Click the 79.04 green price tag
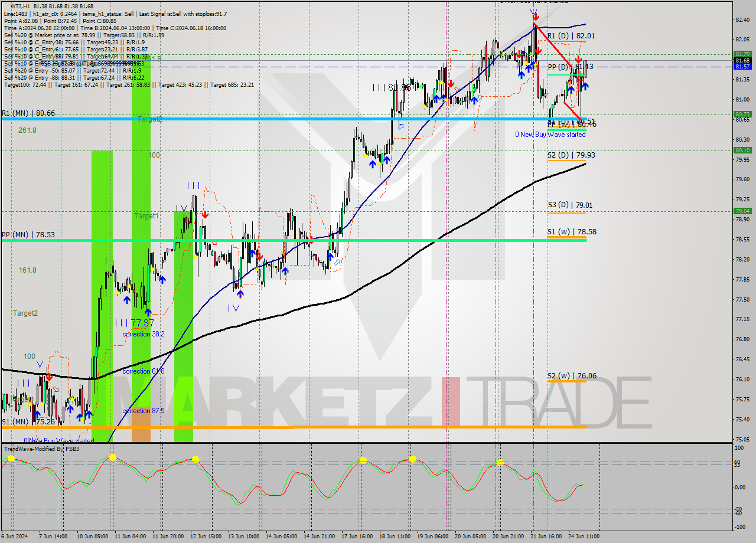Screen dimensions: 756x543 point(742,211)
